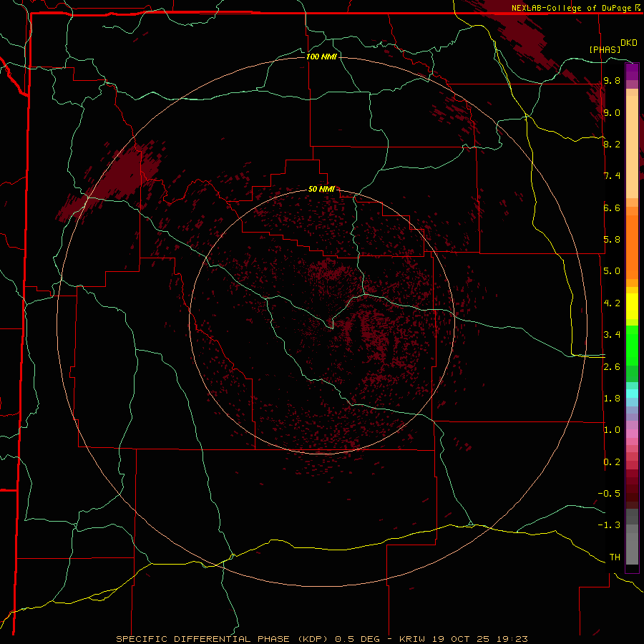This screenshot has height=644, width=644.
Task: Click the 19 OCT 25 19:23 timestamp
Action: pyautogui.click(x=479, y=639)
